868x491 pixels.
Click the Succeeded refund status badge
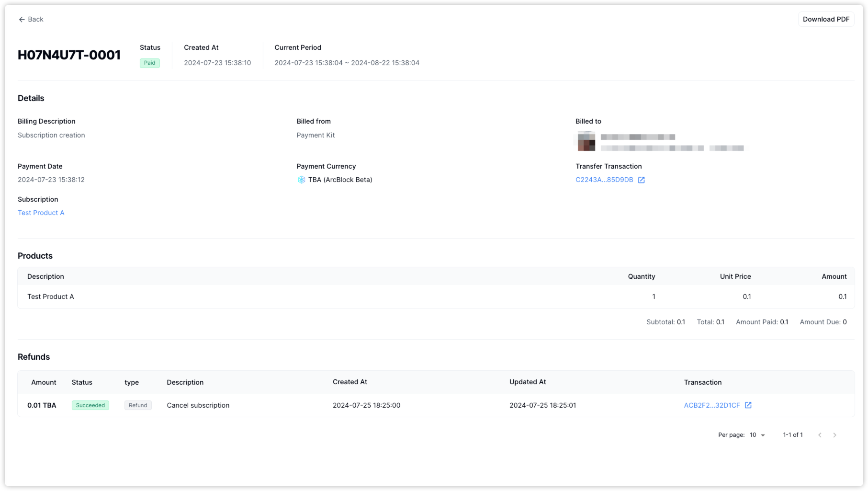coord(90,405)
